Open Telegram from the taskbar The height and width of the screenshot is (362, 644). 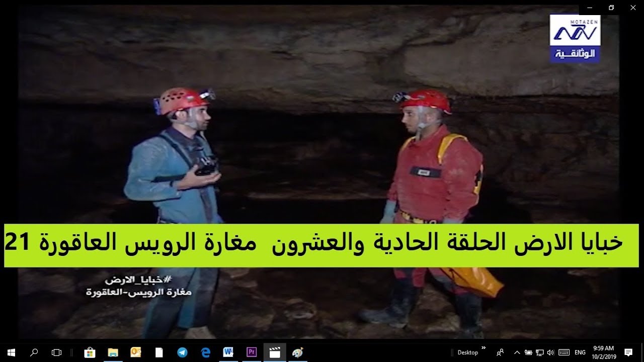tap(182, 352)
